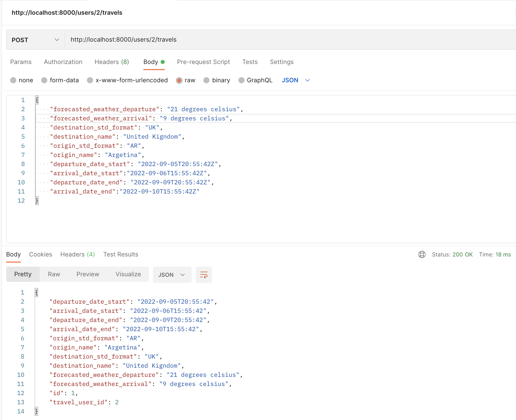The width and height of the screenshot is (516, 420).
Task: Switch response view to Pretty
Action: point(23,274)
